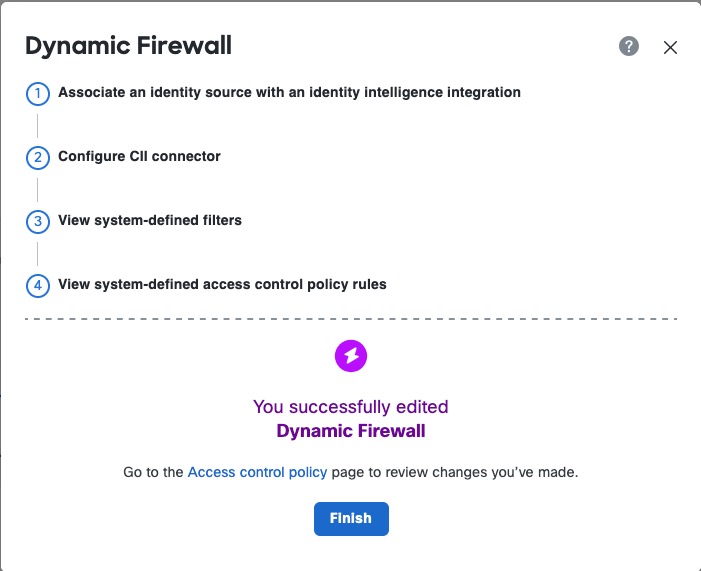
Task: Click the step 1 circle icon
Action: coord(37,94)
